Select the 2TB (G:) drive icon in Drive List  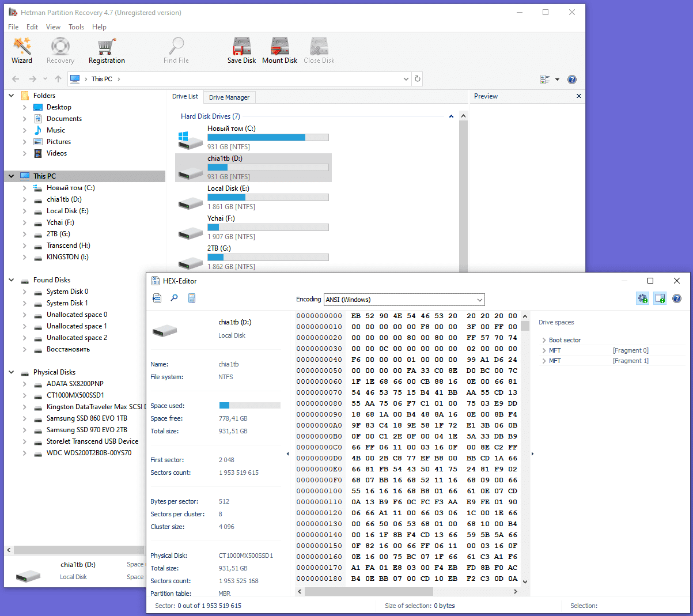pos(190,262)
